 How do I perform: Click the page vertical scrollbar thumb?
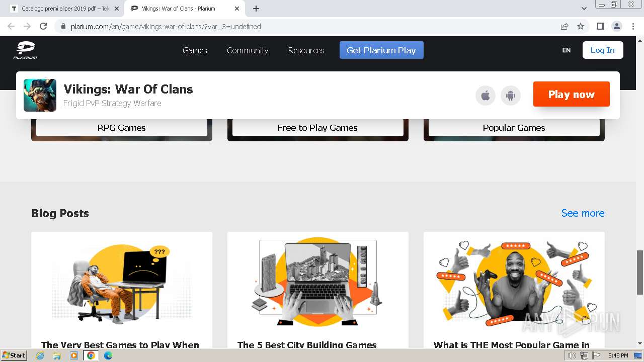point(640,272)
